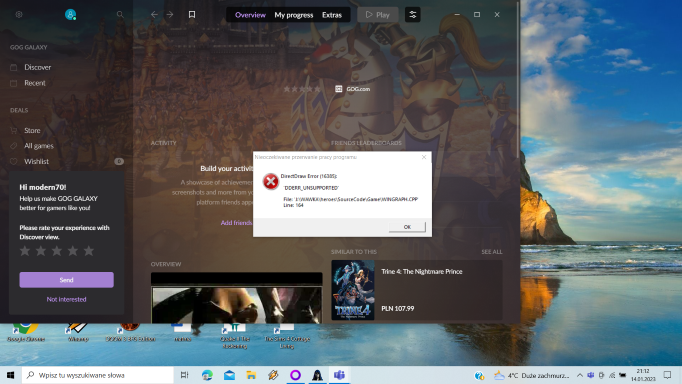This screenshot has height=384, width=682.
Task: Rate Discover view three stars
Action: (57, 250)
